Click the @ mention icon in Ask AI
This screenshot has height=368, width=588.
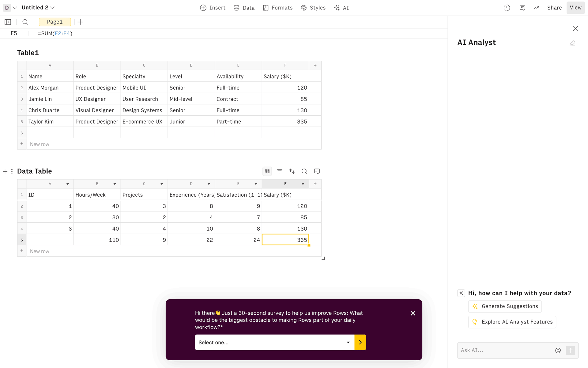[x=558, y=350]
